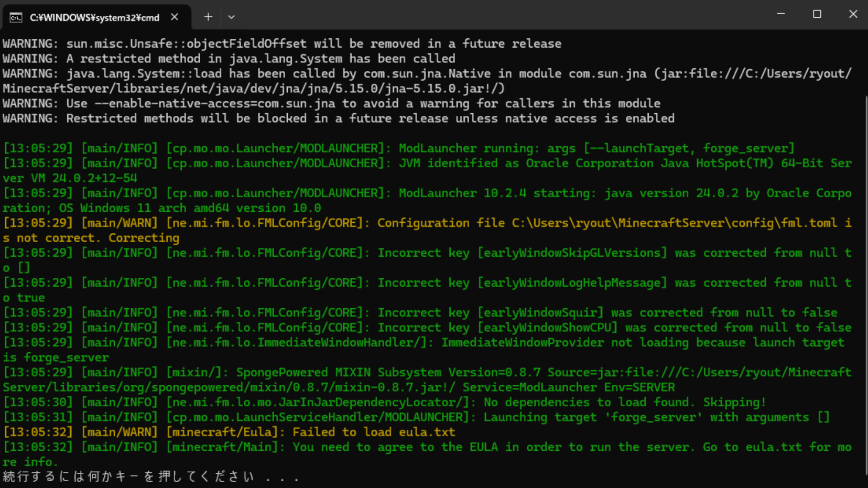This screenshot has height=488, width=868.
Task: Expand the new tab profile dropdown chevron
Action: coord(231,17)
